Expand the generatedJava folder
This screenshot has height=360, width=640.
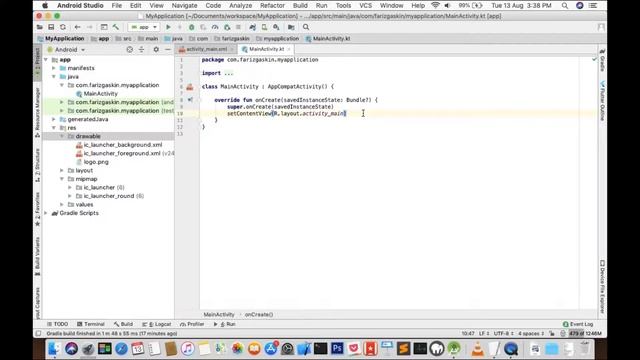coord(54,119)
